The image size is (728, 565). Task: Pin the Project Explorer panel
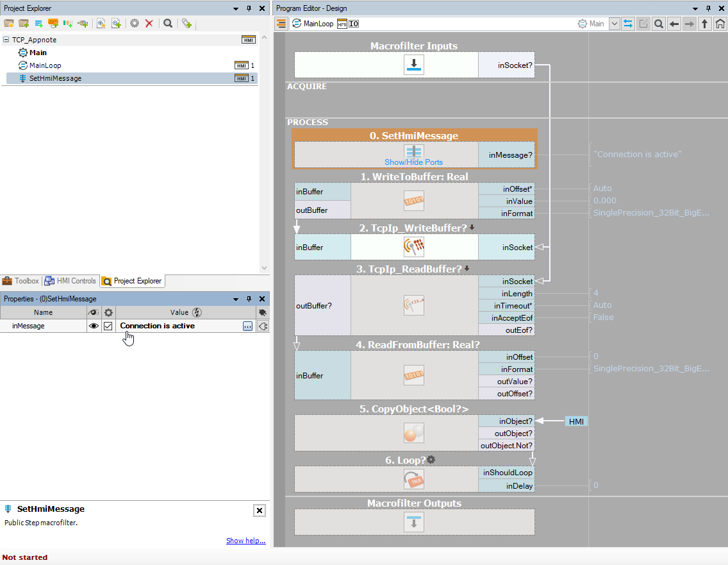coord(249,8)
